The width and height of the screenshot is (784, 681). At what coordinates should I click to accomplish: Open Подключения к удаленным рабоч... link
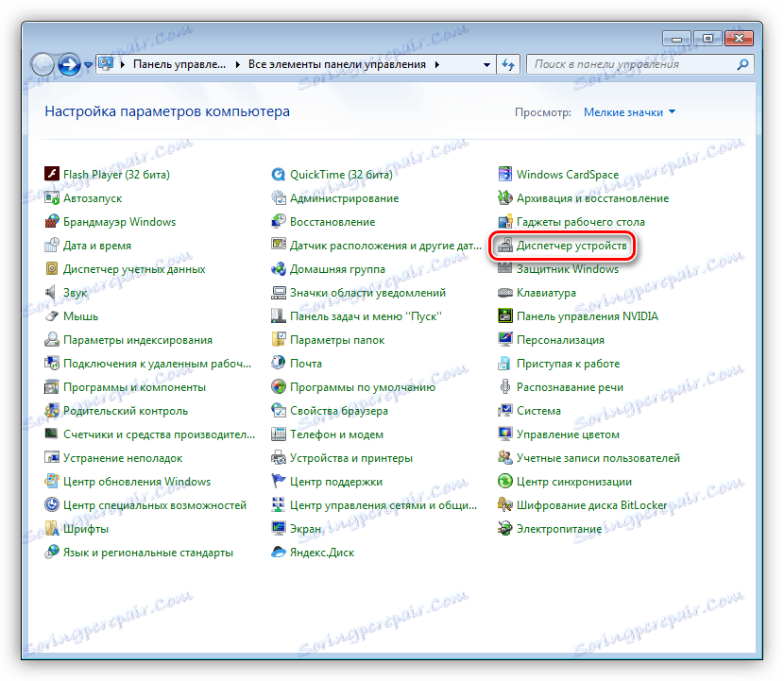[157, 364]
